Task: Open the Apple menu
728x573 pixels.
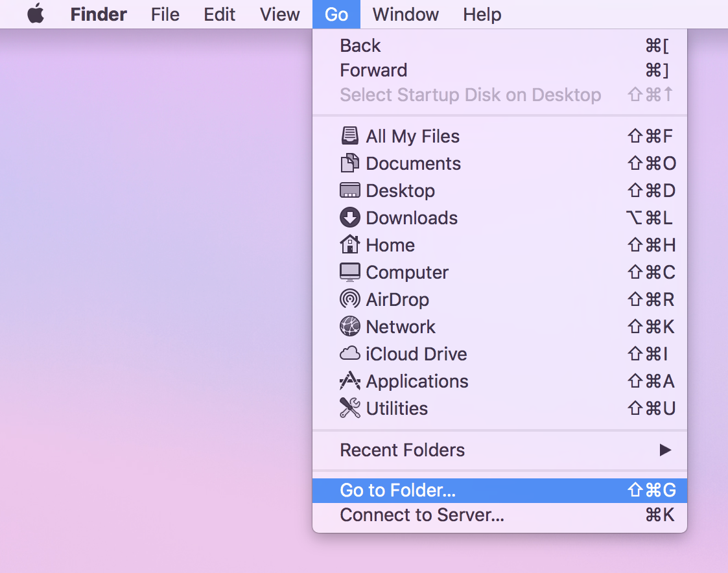Action: (x=36, y=14)
